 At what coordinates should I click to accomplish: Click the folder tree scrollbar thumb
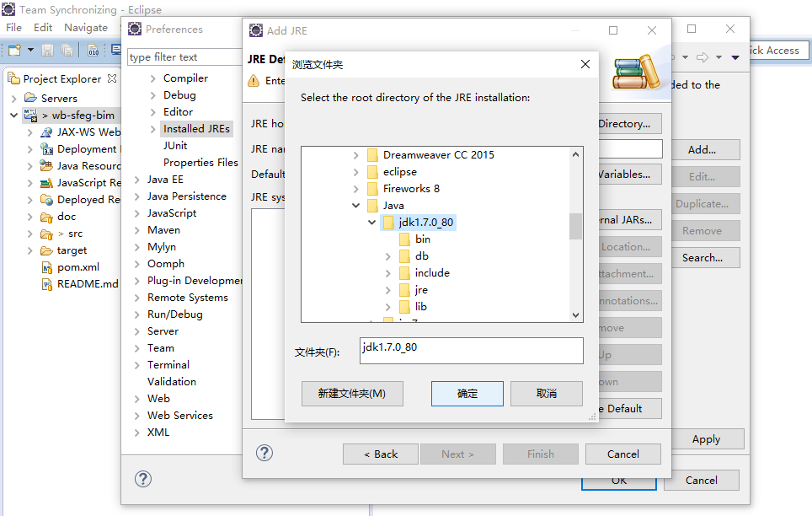(x=575, y=226)
